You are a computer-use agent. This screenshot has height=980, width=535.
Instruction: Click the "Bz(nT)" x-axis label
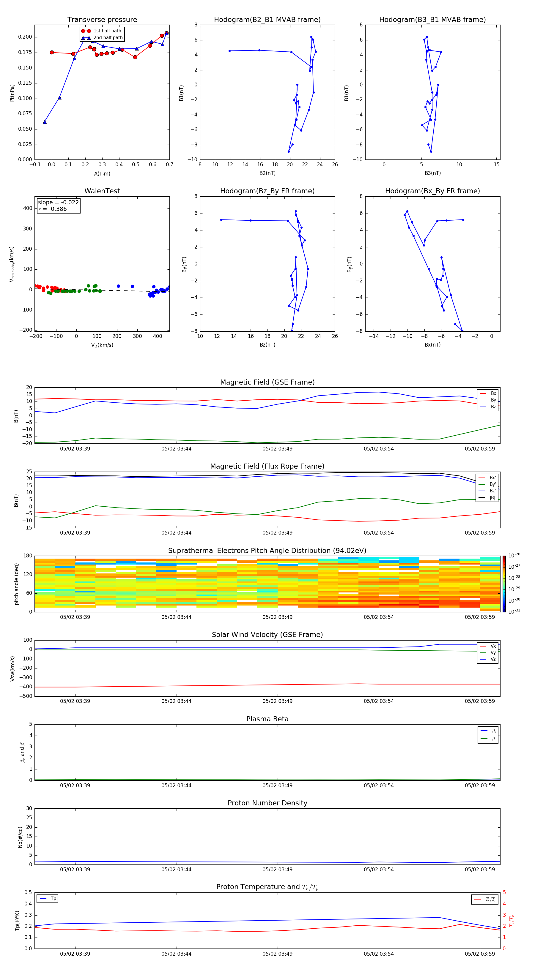267,345
